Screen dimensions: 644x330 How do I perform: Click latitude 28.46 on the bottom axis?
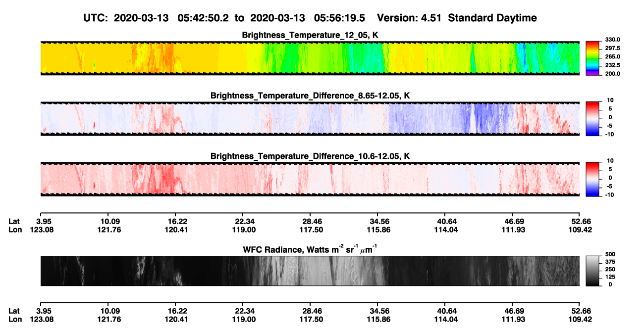click(310, 311)
